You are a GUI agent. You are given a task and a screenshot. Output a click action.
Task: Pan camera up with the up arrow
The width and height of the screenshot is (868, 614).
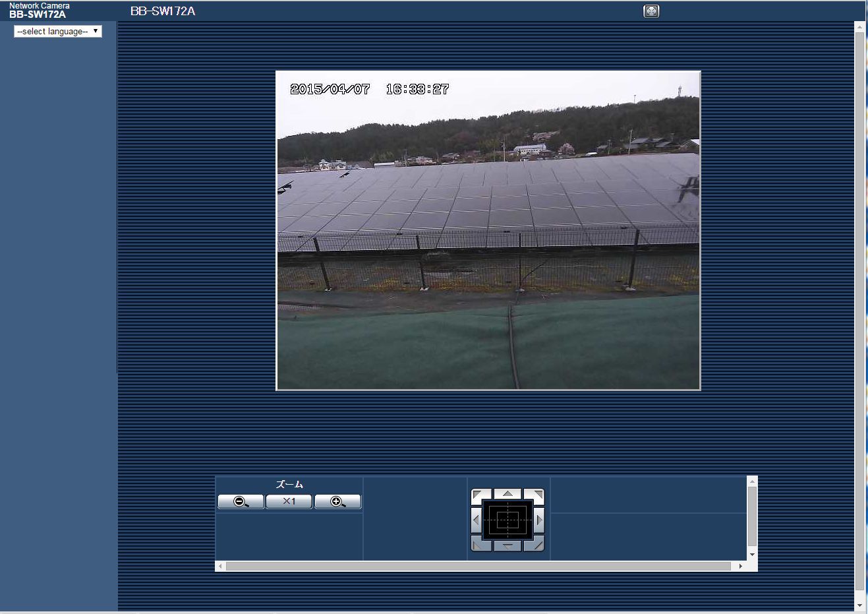click(x=507, y=493)
